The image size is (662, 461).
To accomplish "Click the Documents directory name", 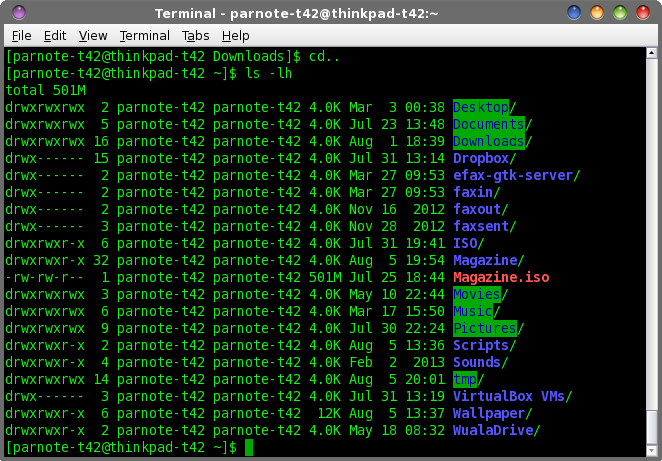I will click(488, 125).
